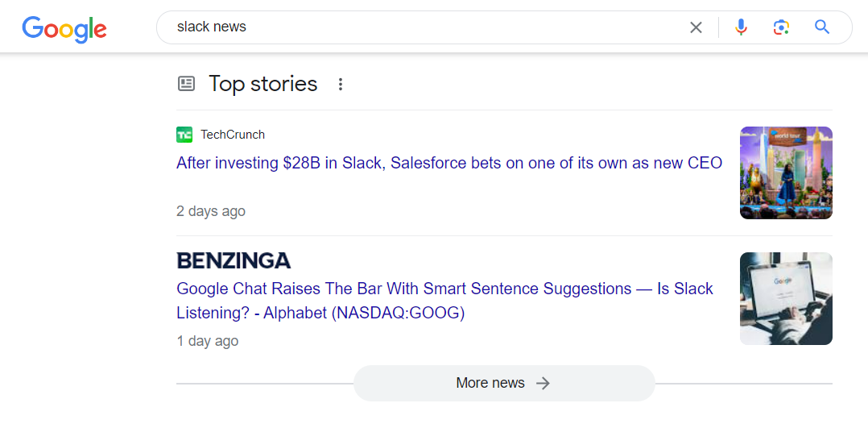The width and height of the screenshot is (868, 424).
Task: Start voice search with the microphone icon
Action: pos(741,27)
